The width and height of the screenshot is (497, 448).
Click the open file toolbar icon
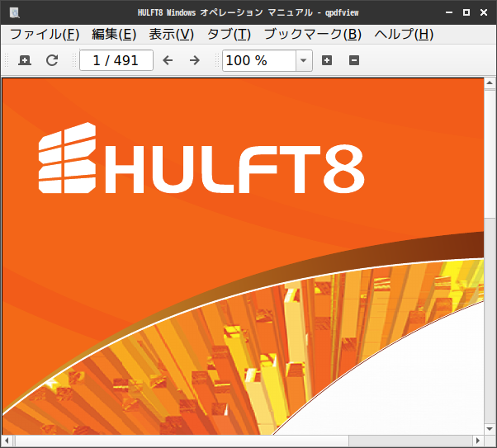(25, 60)
